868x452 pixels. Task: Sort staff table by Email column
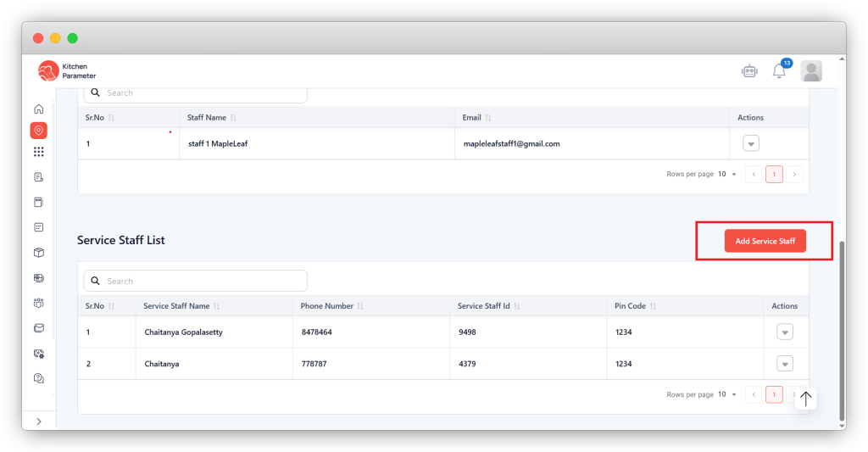pyautogui.click(x=488, y=118)
